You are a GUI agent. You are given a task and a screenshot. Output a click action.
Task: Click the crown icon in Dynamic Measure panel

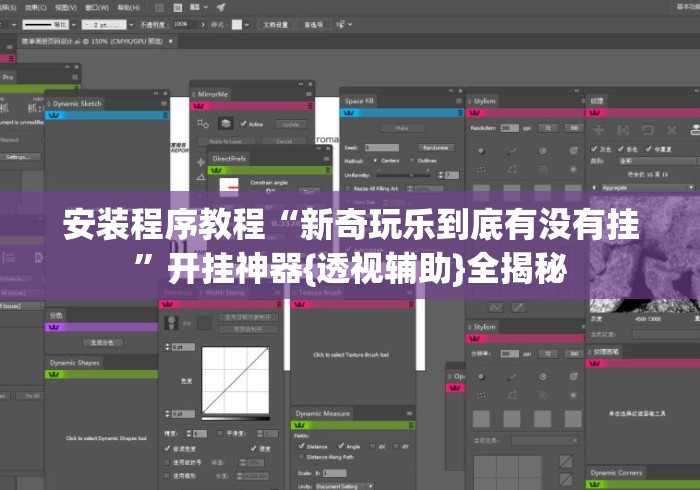point(300,425)
